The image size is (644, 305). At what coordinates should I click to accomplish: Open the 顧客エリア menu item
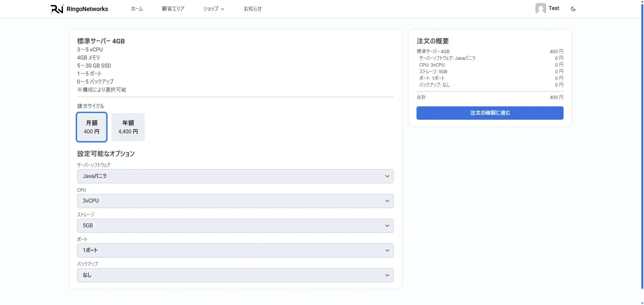click(173, 9)
